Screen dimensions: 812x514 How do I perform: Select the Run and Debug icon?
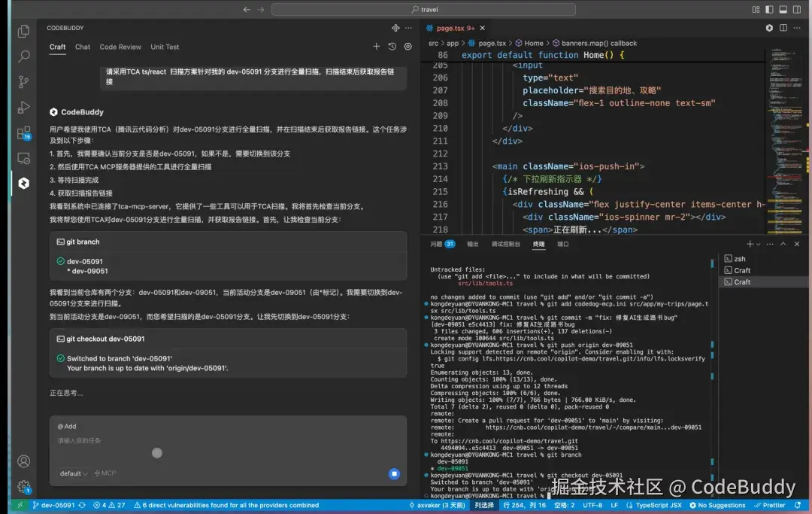click(x=23, y=106)
